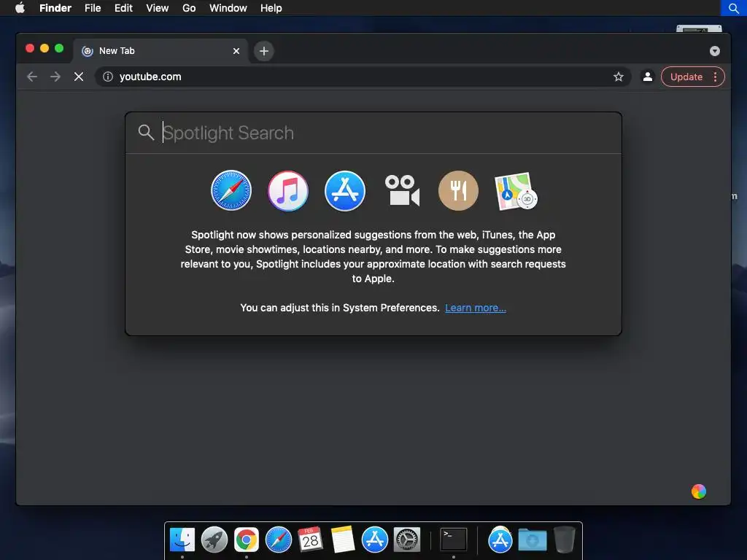This screenshot has height=560, width=747.
Task: Click the site information icon in address bar
Action: (108, 77)
